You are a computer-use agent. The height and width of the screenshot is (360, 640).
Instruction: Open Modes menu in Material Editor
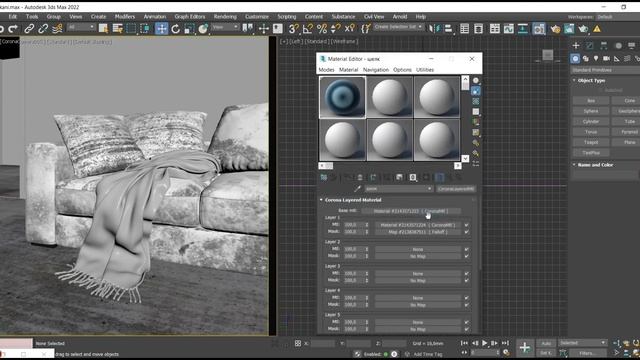(x=326, y=70)
